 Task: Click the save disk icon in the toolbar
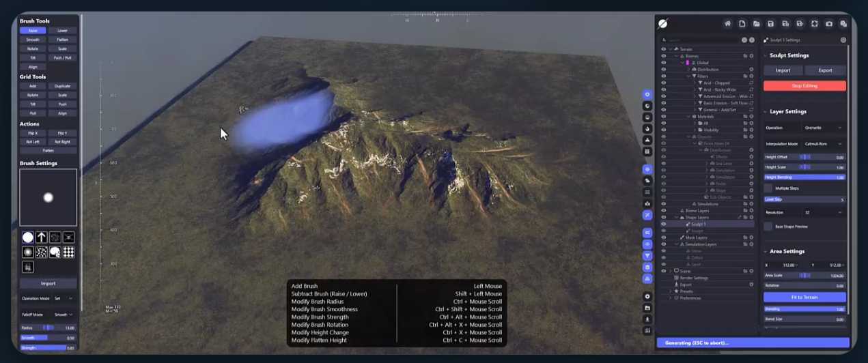771,24
